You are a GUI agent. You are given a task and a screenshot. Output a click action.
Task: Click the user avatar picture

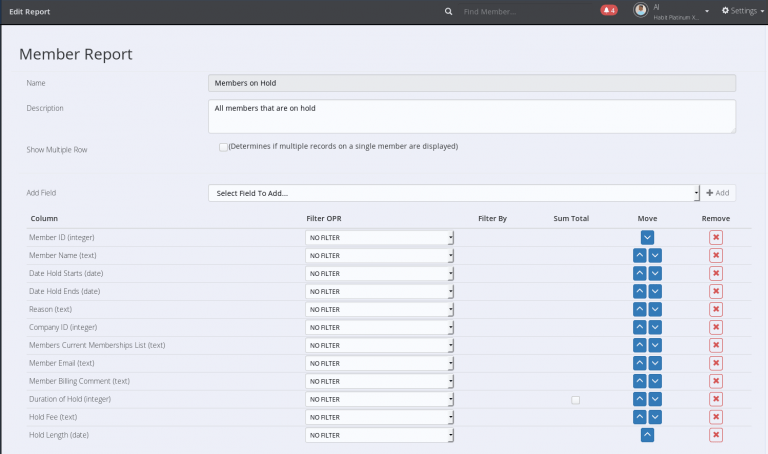click(x=641, y=10)
